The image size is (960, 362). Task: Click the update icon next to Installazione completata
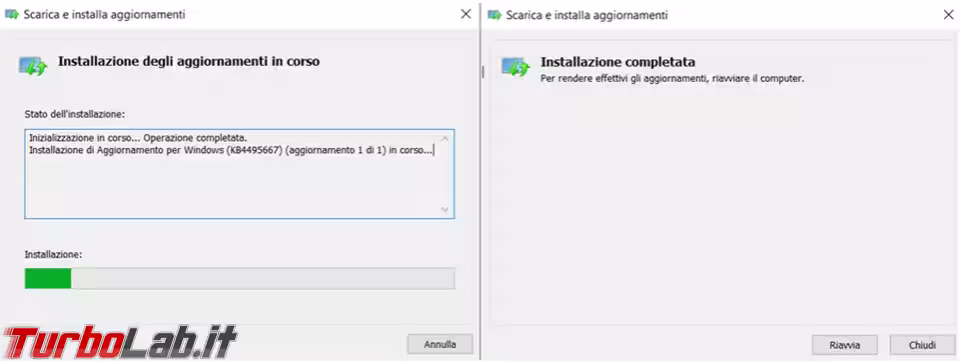tap(516, 66)
